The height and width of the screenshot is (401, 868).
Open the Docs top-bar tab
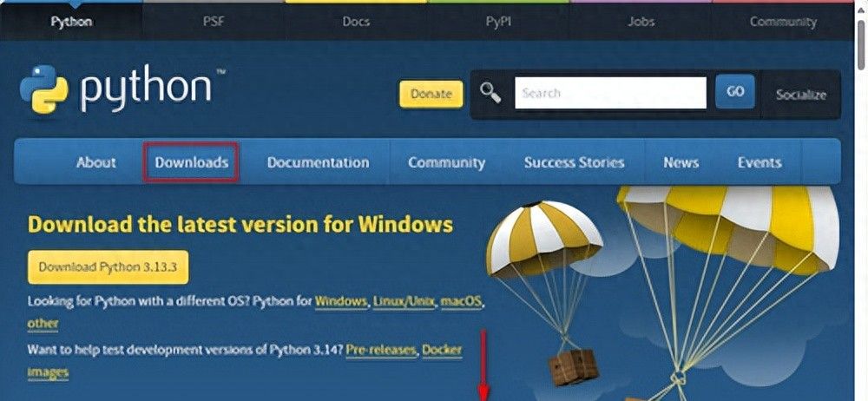[356, 23]
